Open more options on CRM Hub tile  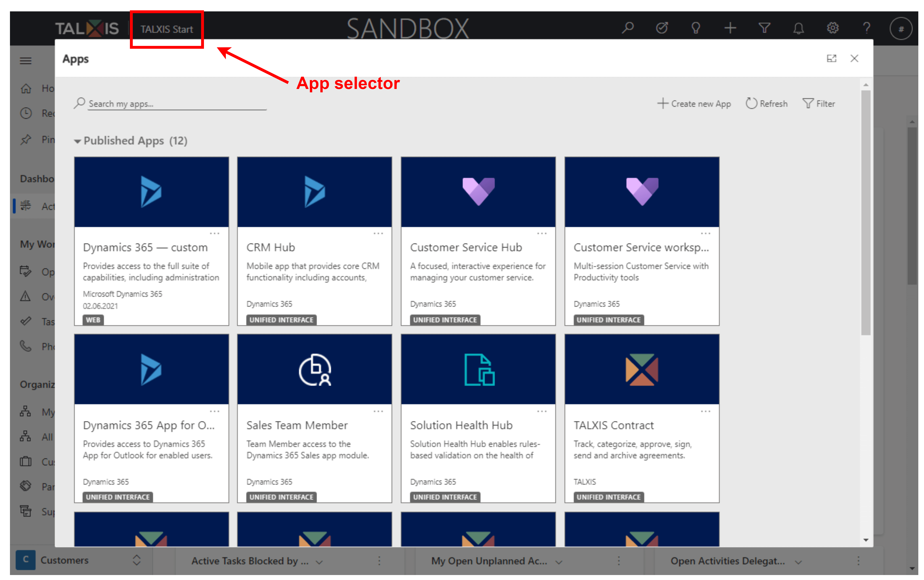tap(378, 233)
